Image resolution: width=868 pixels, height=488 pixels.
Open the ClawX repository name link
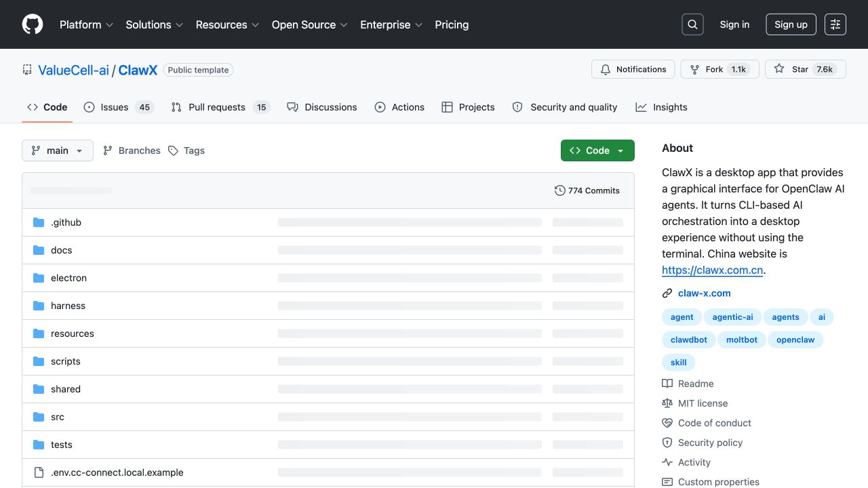138,70
